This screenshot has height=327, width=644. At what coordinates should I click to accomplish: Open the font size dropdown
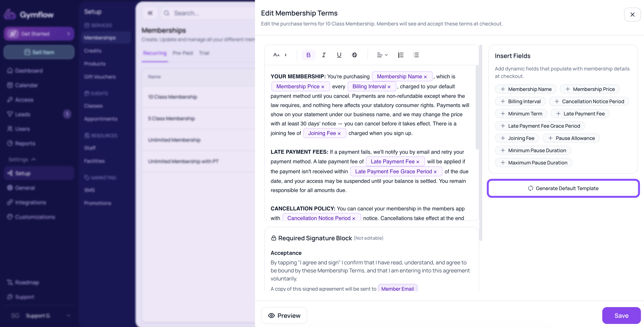coord(280,55)
